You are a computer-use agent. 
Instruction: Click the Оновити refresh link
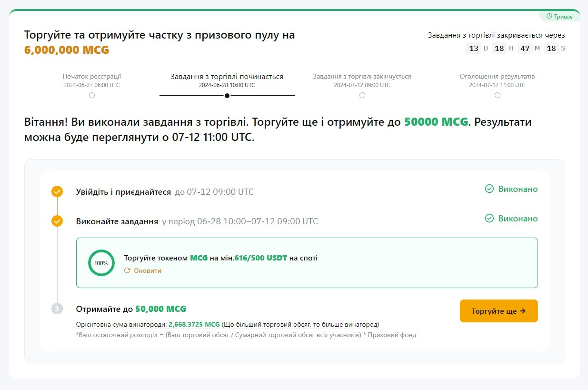click(x=147, y=270)
